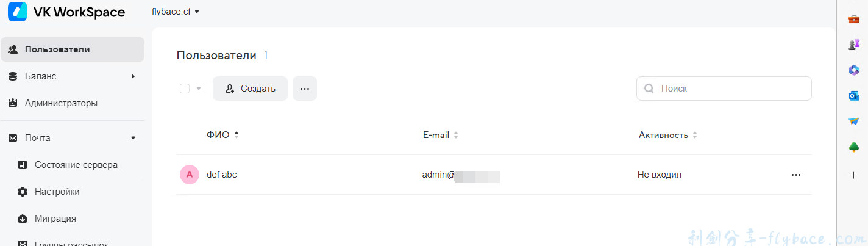Click the Outlook icon in the sidebar
Viewport: 868px width, 246px height.
[x=853, y=96]
